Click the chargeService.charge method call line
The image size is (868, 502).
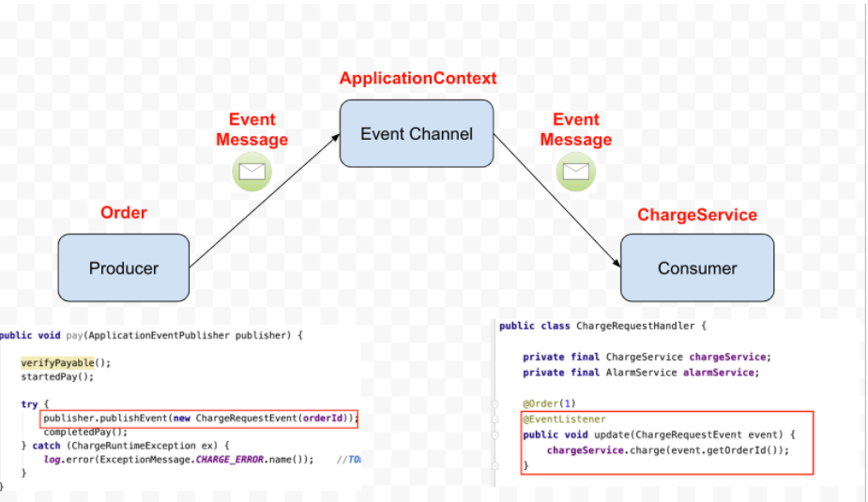pos(667,449)
